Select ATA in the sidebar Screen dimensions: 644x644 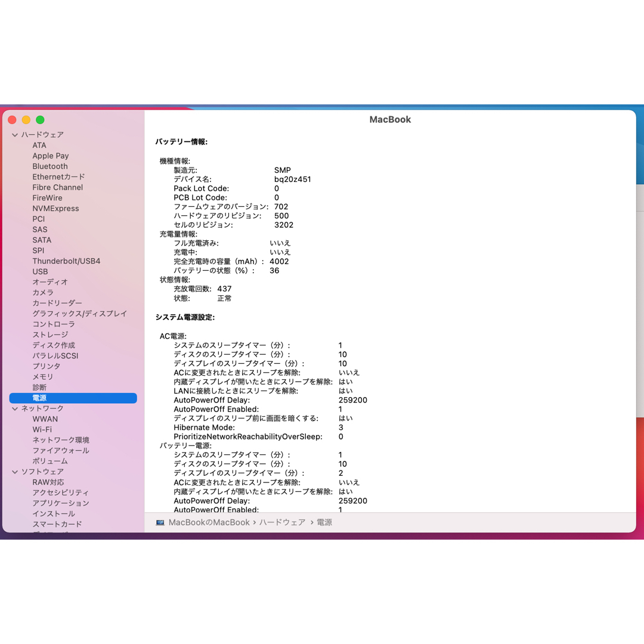(x=39, y=145)
